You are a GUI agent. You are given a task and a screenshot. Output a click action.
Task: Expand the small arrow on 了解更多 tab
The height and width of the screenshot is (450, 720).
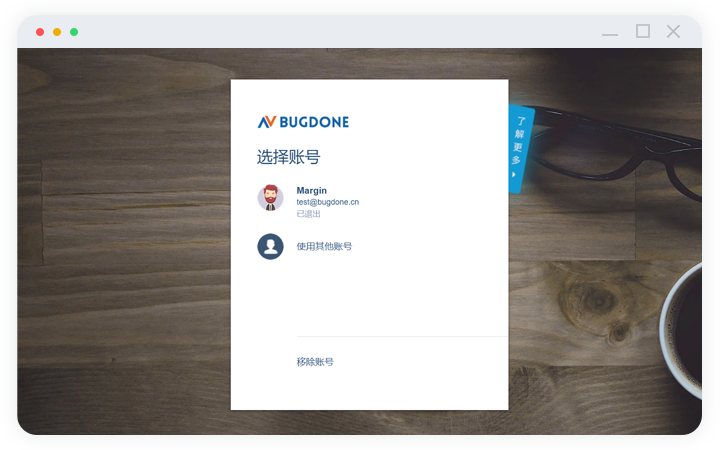pyautogui.click(x=514, y=175)
